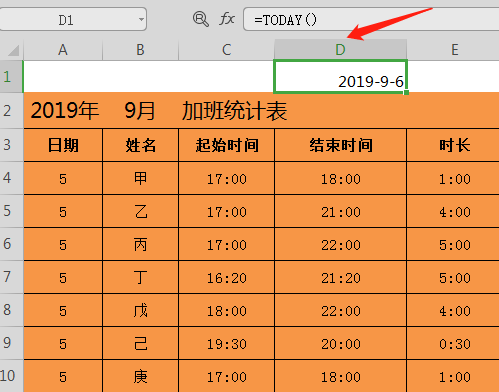Click the 时长 header cell
The height and width of the screenshot is (392, 499).
coord(453,145)
